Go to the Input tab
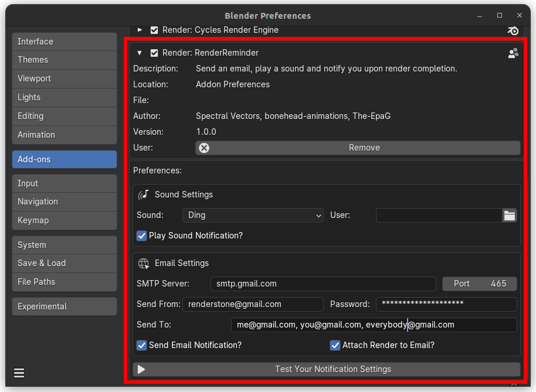 click(65, 183)
